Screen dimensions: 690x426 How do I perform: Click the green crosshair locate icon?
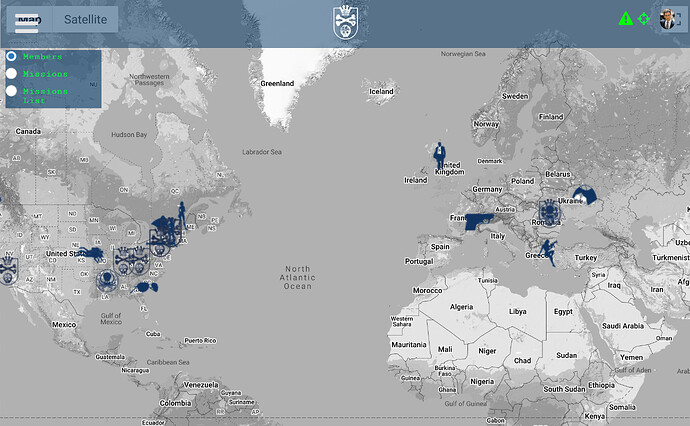click(x=643, y=19)
